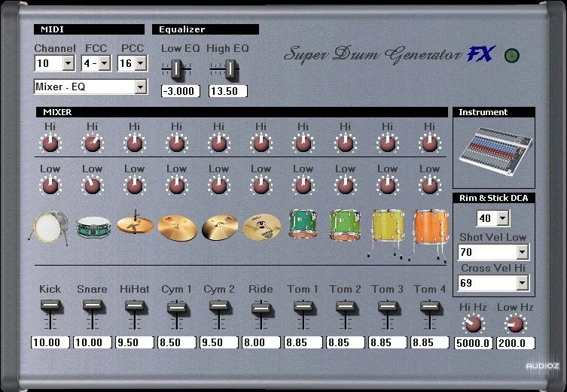Click the Tom 2 Low EQ knob
Viewport: 567px width, 392px height.
[346, 186]
